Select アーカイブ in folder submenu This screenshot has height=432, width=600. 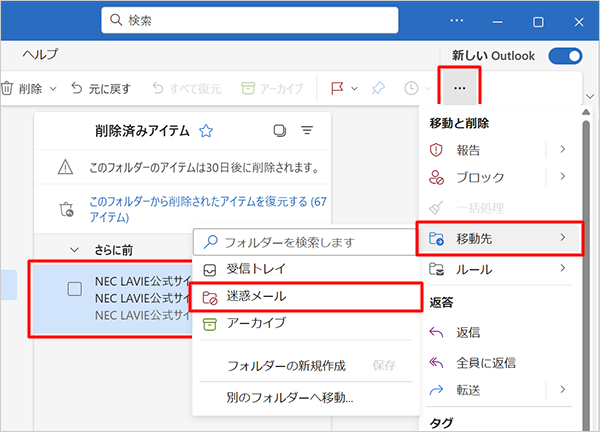[x=306, y=324]
